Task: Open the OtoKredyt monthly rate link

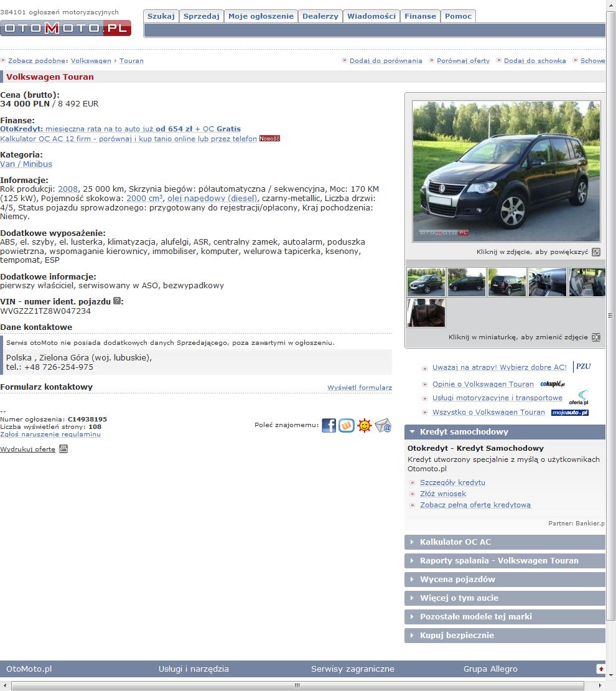Action: pos(120,129)
